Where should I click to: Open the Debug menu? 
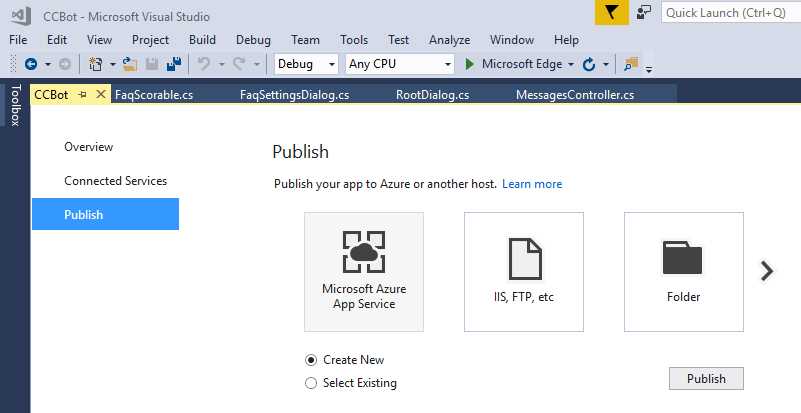(x=253, y=40)
